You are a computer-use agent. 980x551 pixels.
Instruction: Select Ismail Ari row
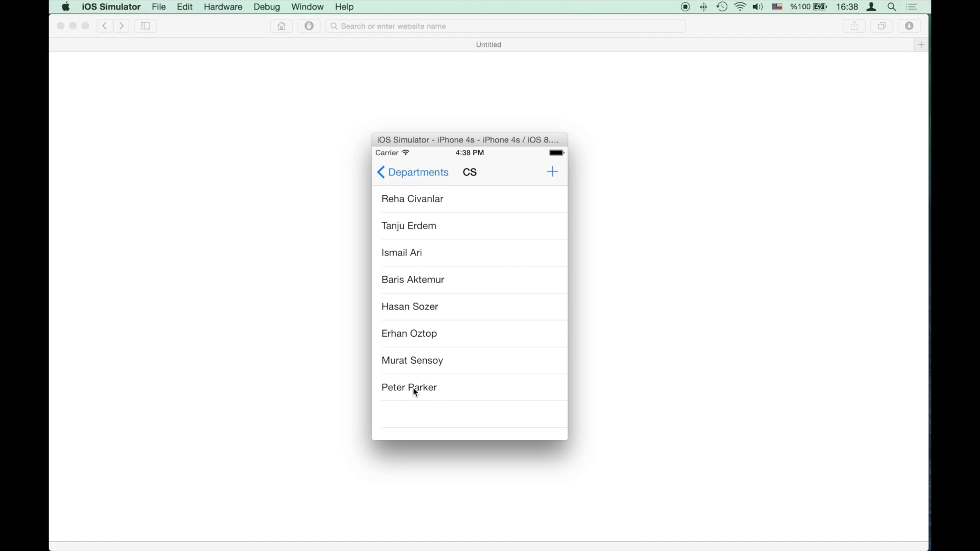pos(470,253)
